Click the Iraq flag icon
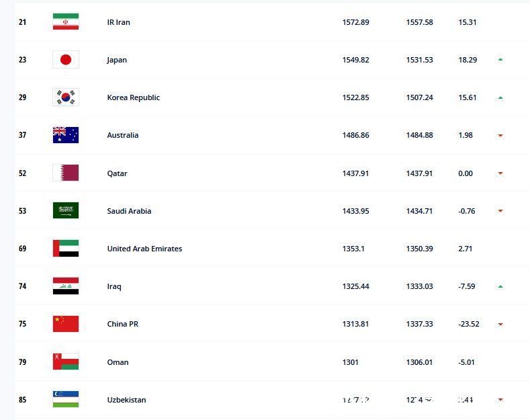530x420 pixels. (x=65, y=286)
